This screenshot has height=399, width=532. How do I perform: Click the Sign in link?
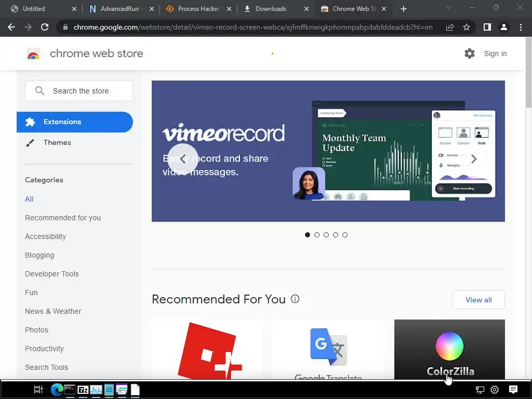[x=495, y=54]
